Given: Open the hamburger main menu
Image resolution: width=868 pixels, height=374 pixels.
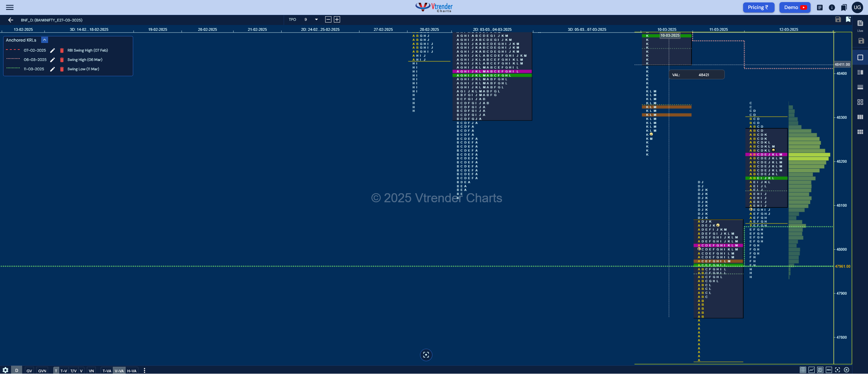Looking at the screenshot, I should [10, 7].
